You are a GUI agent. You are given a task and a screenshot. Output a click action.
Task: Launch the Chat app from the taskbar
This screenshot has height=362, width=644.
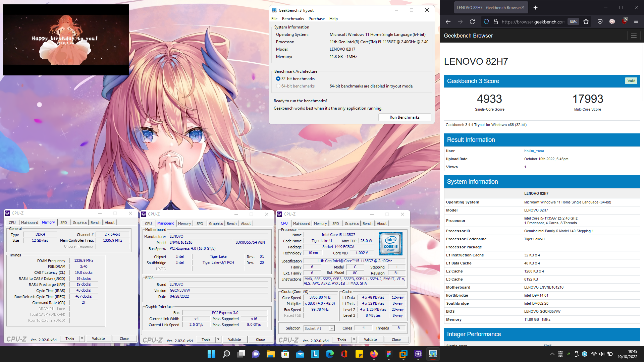pos(256,354)
